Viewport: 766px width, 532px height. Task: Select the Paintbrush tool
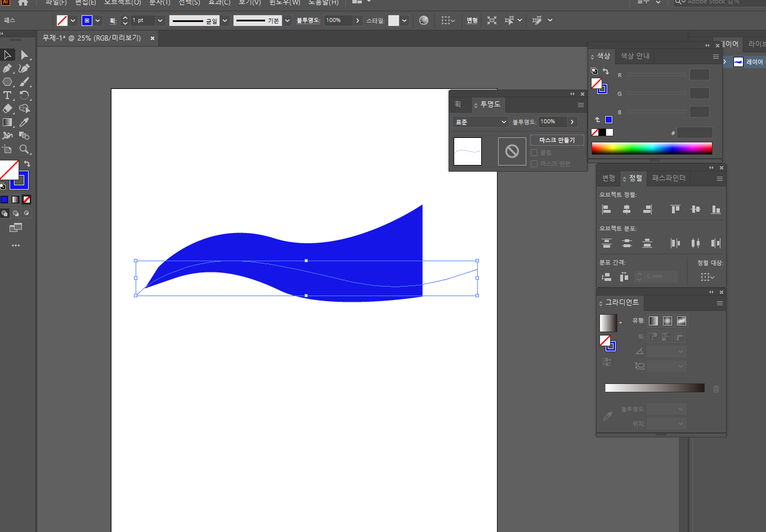pos(24,82)
